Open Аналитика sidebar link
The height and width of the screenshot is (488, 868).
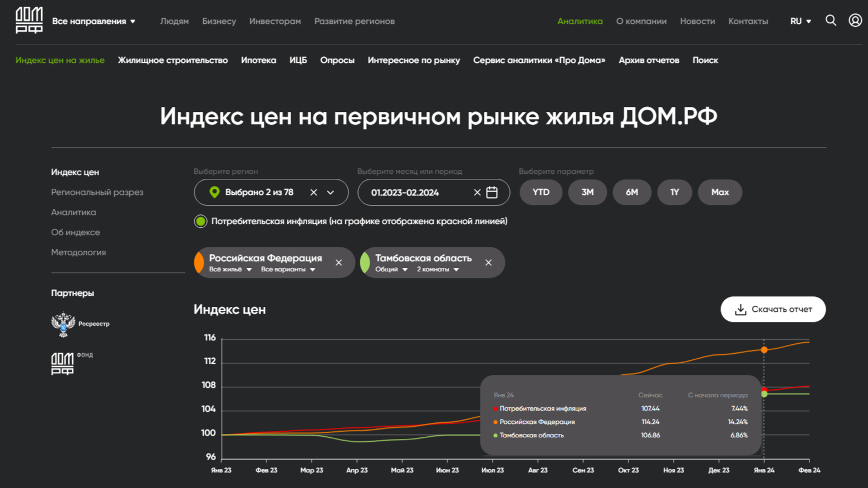73,212
